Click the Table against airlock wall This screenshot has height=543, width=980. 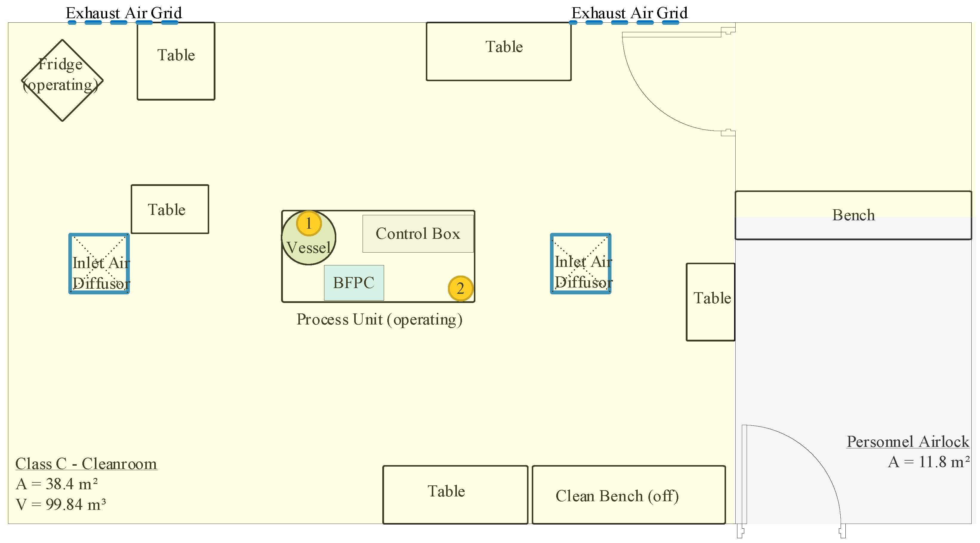point(710,302)
